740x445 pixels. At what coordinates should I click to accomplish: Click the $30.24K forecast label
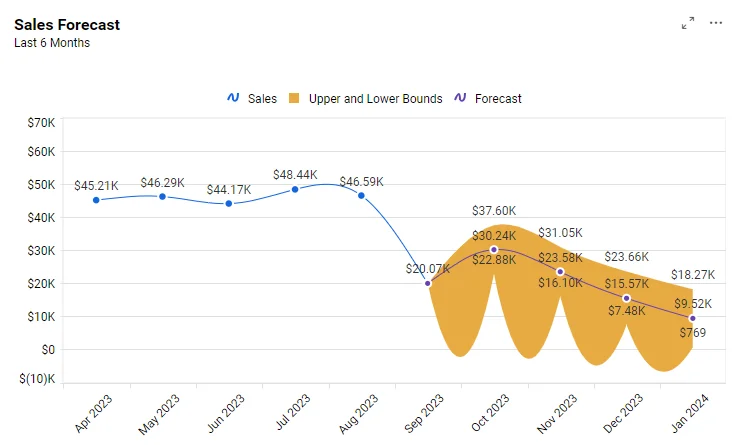pos(494,235)
